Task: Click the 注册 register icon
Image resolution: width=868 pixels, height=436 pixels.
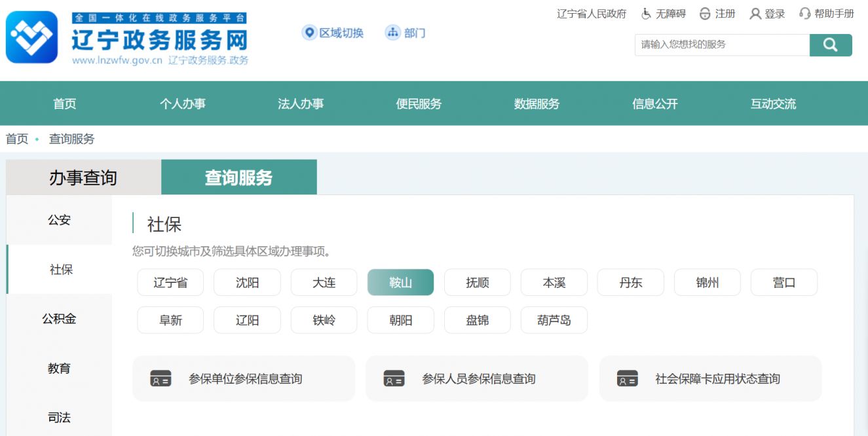Action: coord(705,14)
